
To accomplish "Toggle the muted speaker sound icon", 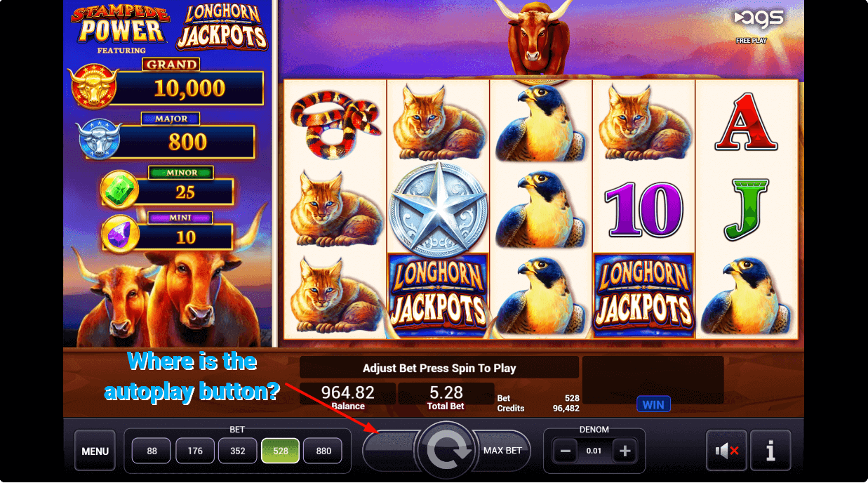I will [726, 451].
